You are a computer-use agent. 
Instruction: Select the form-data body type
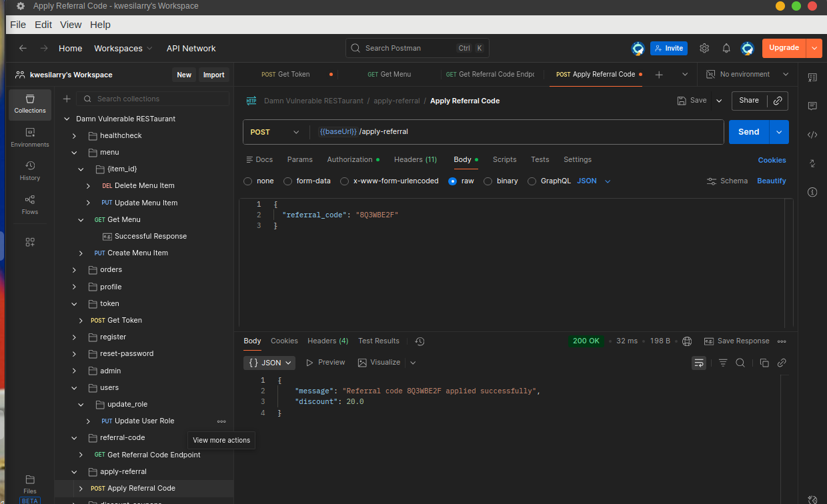pyautogui.click(x=288, y=181)
